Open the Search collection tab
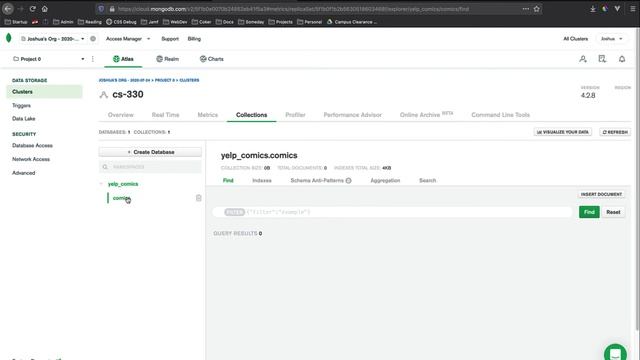Viewport: 640px width, 360px height. [427, 180]
